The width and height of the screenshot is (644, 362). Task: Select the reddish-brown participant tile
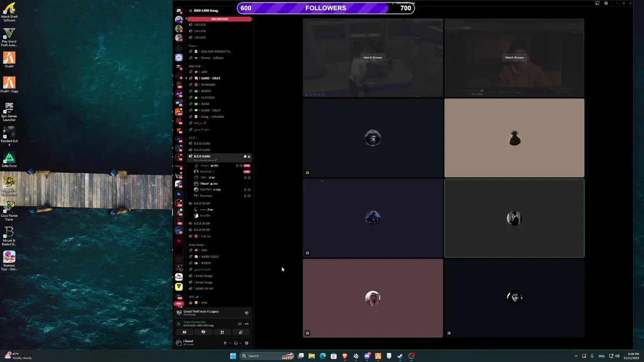(x=373, y=298)
